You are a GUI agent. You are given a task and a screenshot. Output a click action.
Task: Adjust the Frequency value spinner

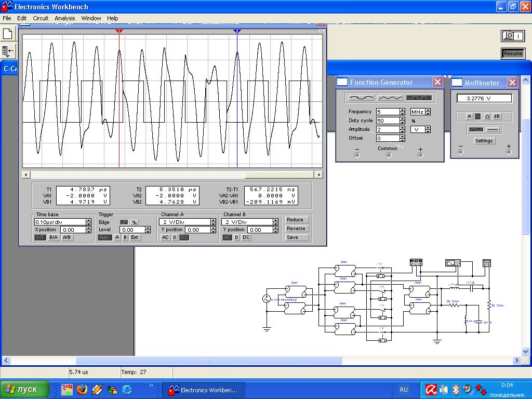[403, 112]
